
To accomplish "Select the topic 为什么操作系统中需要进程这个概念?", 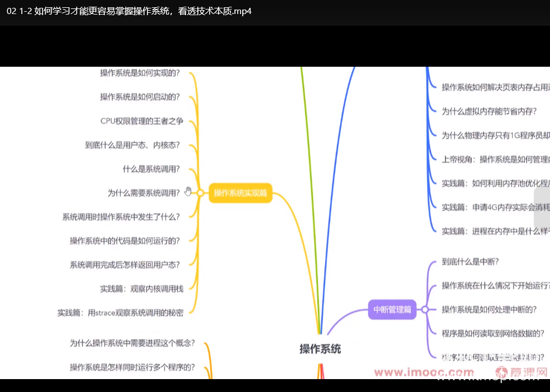I will point(132,343).
